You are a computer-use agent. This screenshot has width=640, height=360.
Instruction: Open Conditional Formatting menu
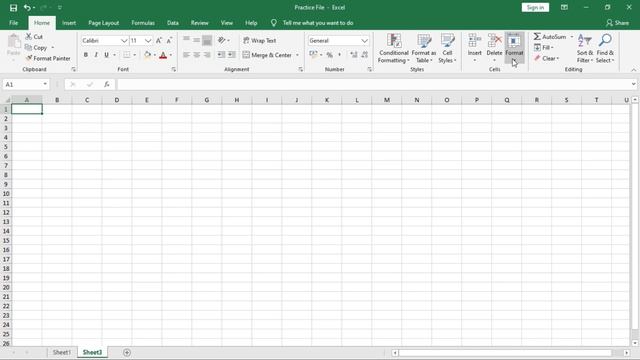(x=393, y=48)
